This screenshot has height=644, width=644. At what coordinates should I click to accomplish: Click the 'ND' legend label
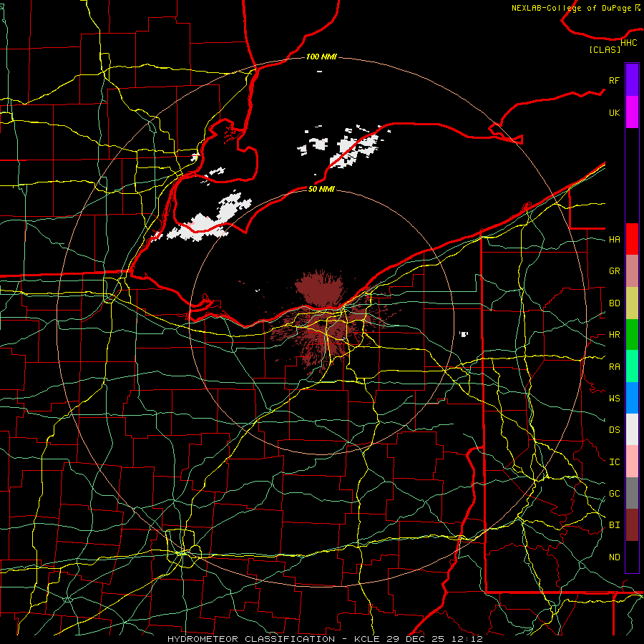click(614, 557)
